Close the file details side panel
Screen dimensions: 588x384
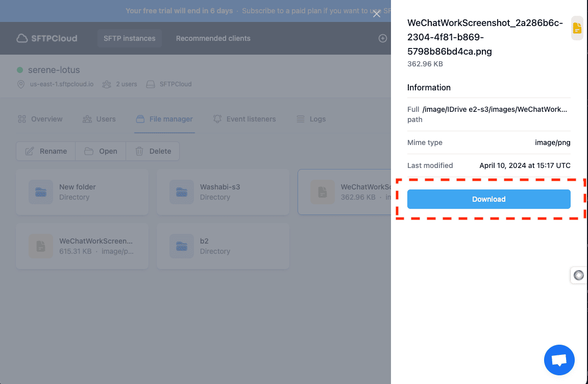[x=377, y=14]
